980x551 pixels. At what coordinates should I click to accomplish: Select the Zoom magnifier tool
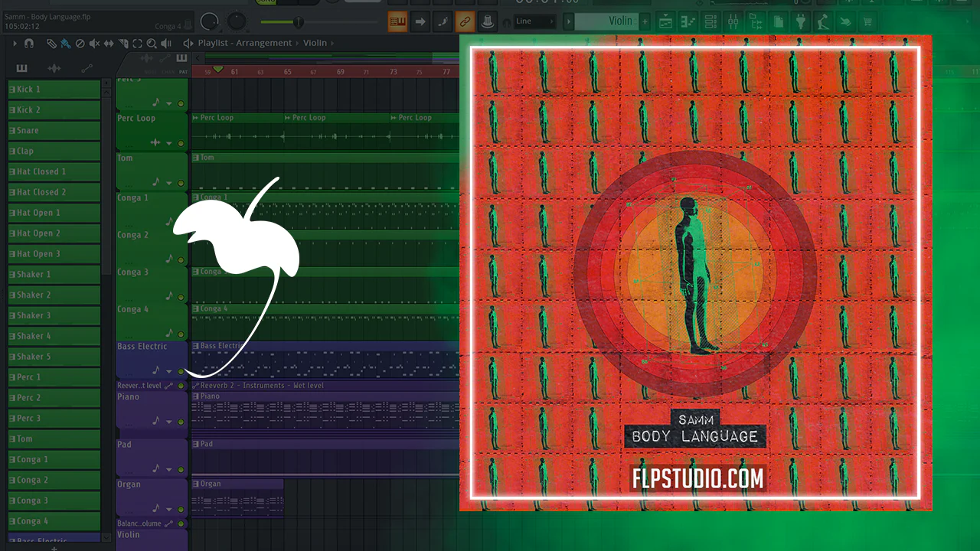[152, 44]
